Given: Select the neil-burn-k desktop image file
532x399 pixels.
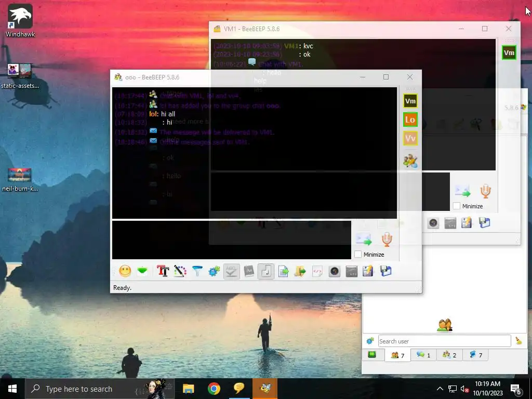Looking at the screenshot, I should (x=20, y=180).
